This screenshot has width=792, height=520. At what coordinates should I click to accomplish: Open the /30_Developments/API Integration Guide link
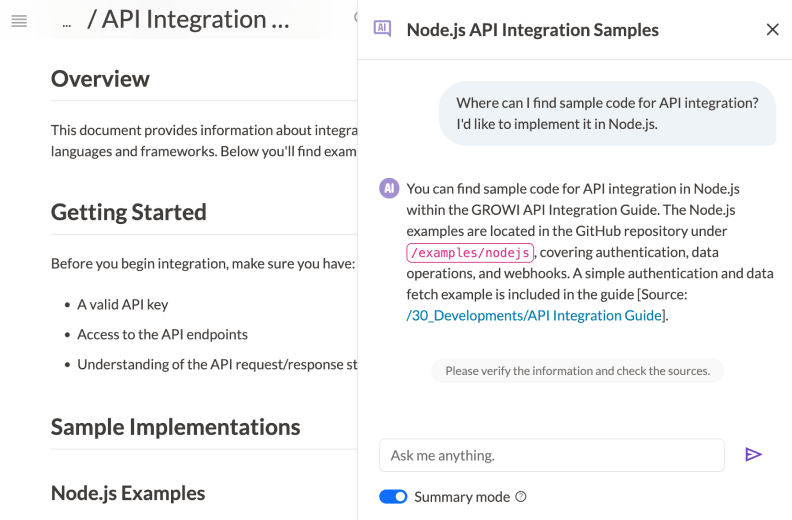534,315
